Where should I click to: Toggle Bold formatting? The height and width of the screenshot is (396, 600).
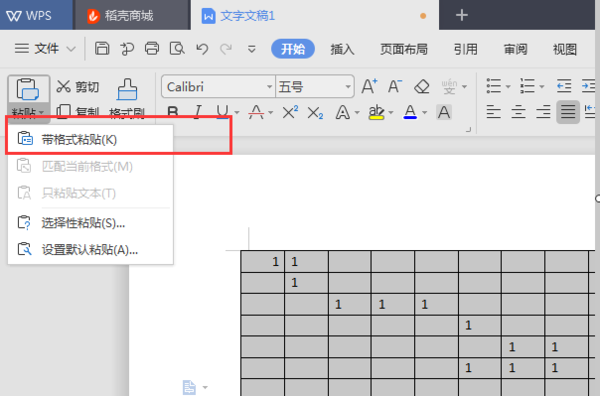click(x=173, y=112)
